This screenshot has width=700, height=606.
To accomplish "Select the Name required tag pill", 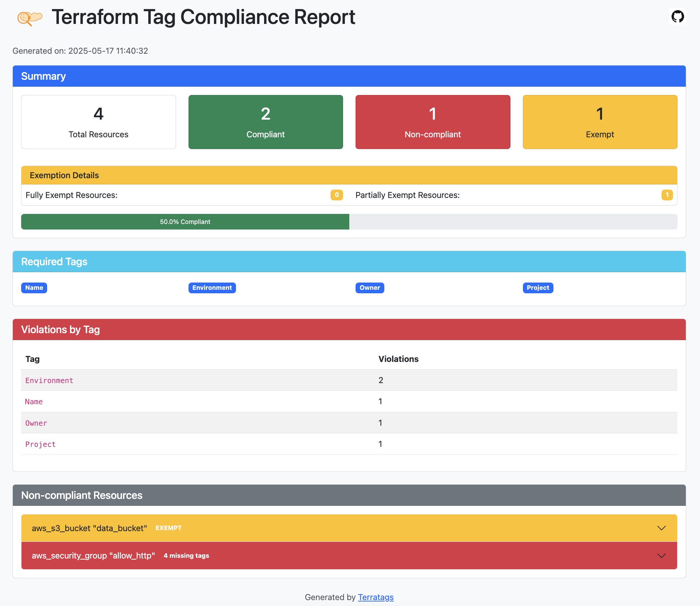I will 34,288.
